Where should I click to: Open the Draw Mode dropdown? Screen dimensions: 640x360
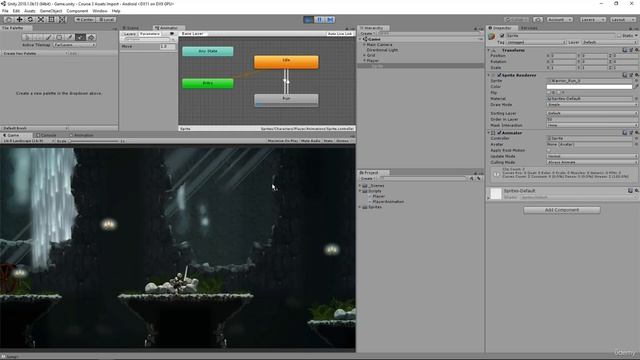tap(592, 105)
